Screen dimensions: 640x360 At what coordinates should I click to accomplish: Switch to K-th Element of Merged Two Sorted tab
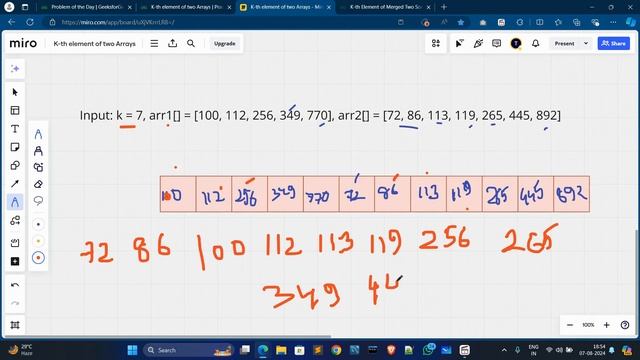point(385,7)
